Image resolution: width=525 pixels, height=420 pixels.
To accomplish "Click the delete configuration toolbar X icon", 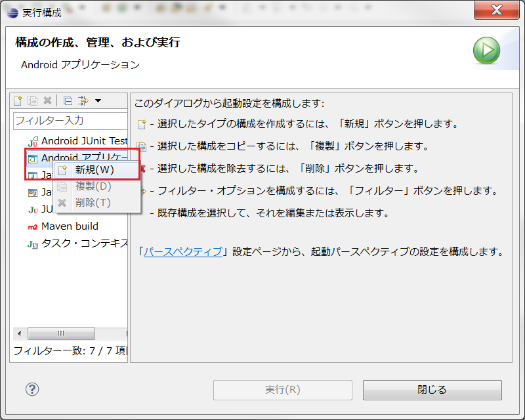I will (x=47, y=100).
